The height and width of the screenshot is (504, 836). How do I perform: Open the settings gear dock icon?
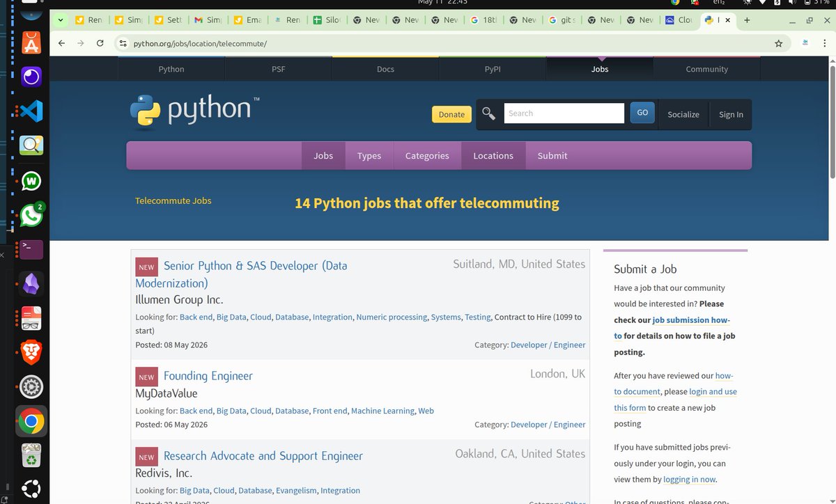[x=31, y=386]
